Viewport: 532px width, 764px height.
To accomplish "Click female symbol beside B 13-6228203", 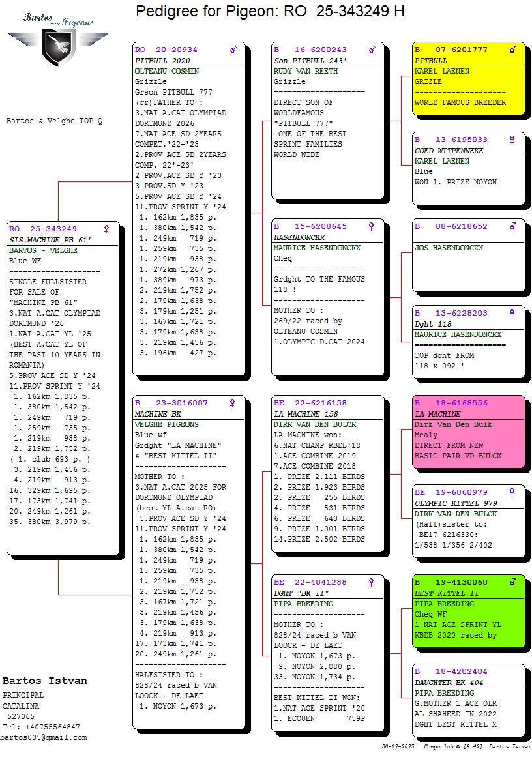I will pyautogui.click(x=512, y=313).
